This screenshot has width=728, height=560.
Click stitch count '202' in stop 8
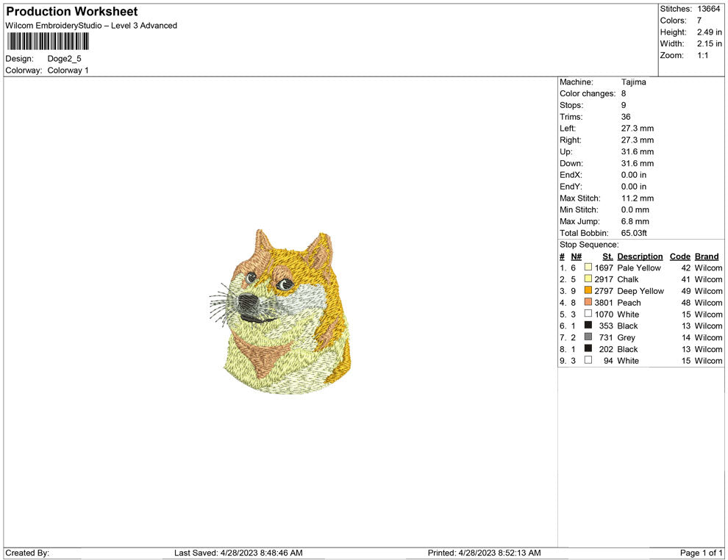pyautogui.click(x=606, y=349)
